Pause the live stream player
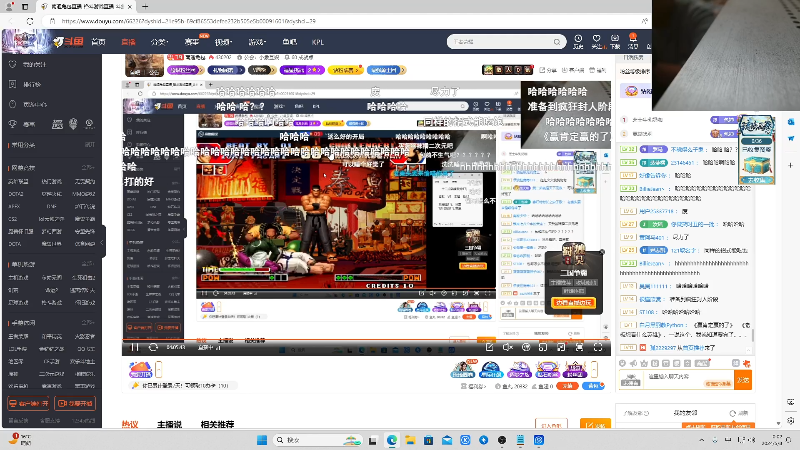Image resolution: width=800 pixels, height=450 pixels. point(135,347)
